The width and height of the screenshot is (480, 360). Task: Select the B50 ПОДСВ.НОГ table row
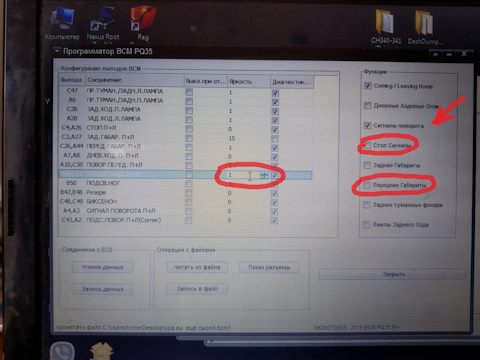coord(185,183)
